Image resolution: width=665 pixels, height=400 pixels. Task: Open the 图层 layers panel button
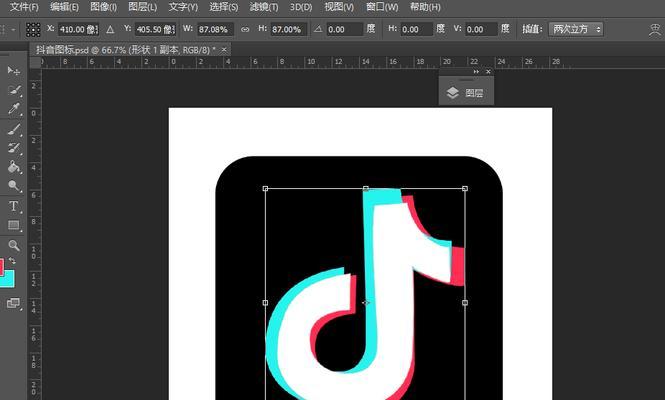pyautogui.click(x=466, y=93)
